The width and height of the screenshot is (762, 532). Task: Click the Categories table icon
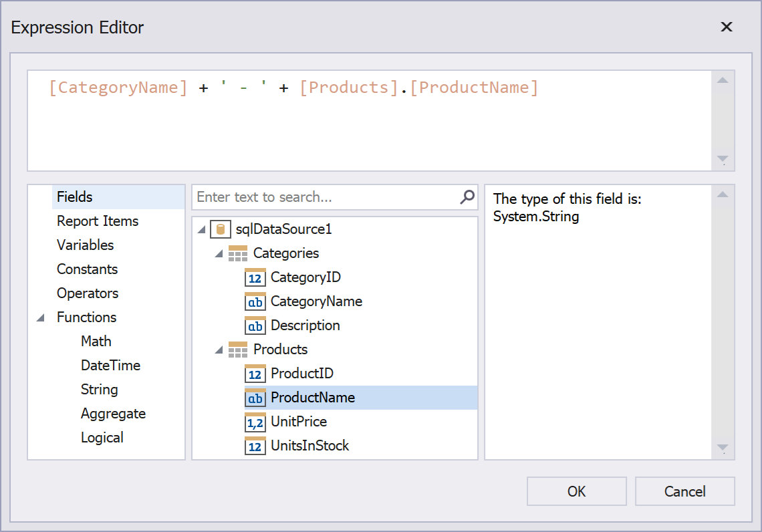click(237, 253)
